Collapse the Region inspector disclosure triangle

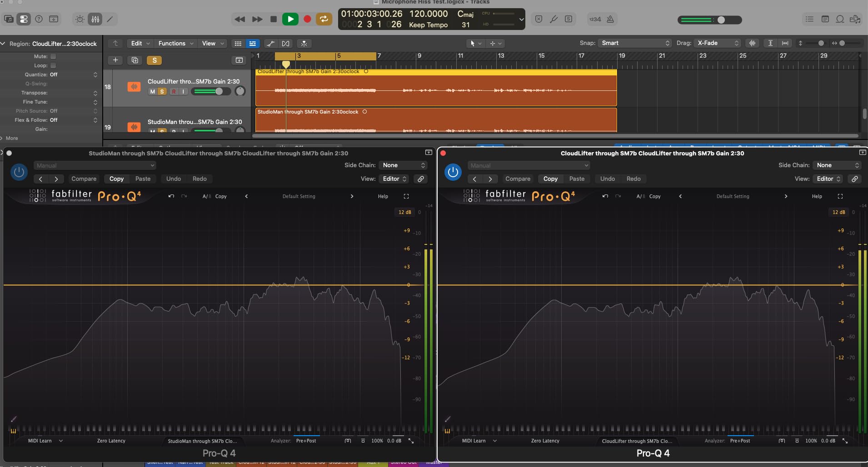point(3,44)
